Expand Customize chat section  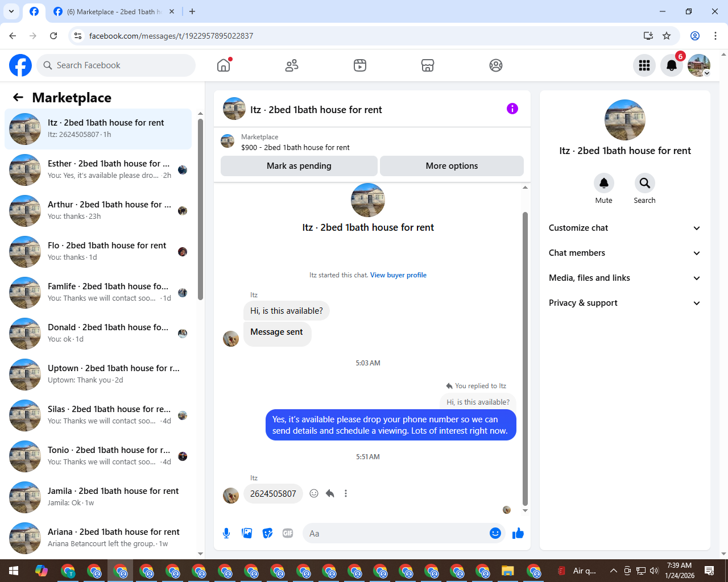click(x=624, y=228)
